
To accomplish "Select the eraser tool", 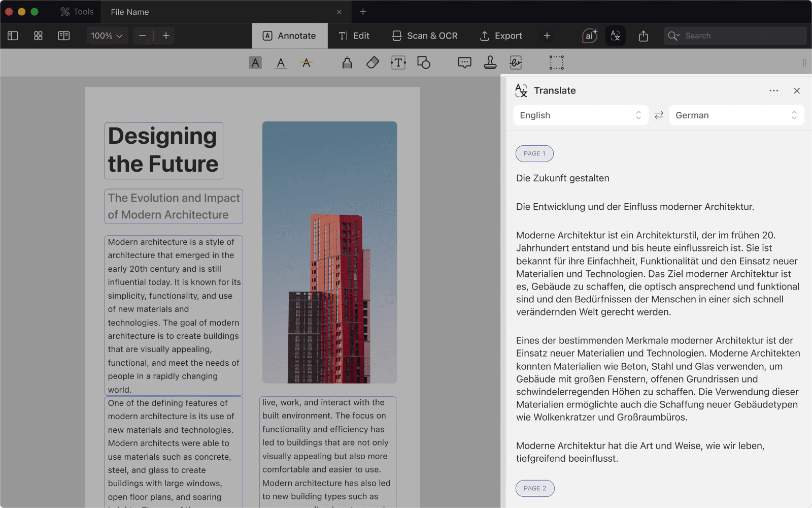I will coord(373,63).
